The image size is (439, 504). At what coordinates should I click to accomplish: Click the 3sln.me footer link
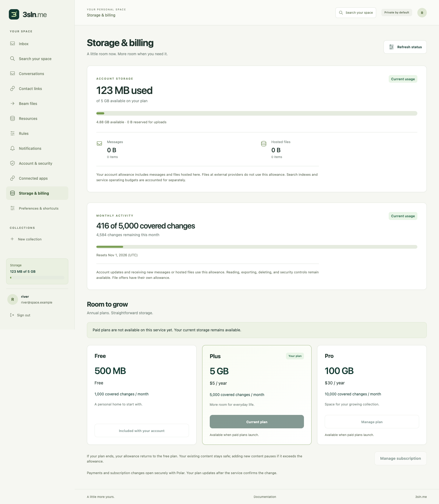(x=421, y=497)
